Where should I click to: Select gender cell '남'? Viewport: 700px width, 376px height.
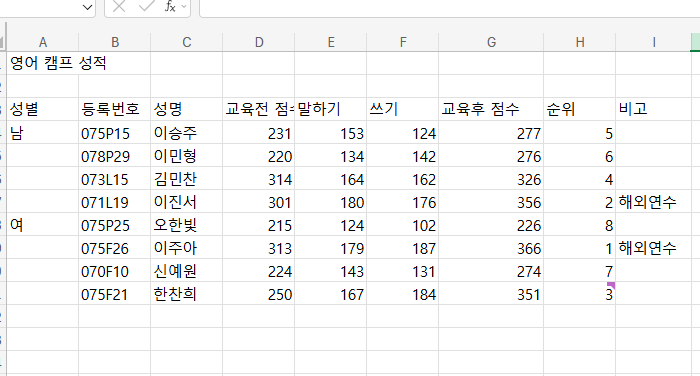[x=43, y=133]
